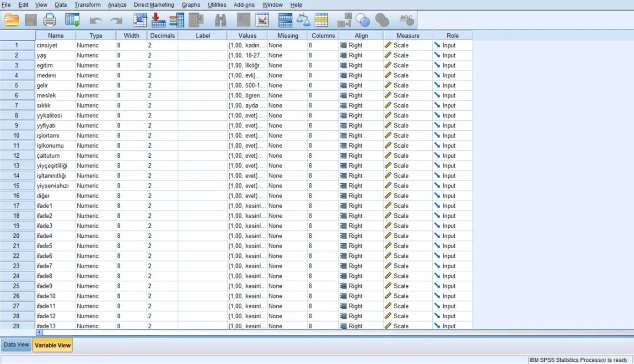Open Type cell for yaş variable
634x364 pixels.
pos(96,55)
